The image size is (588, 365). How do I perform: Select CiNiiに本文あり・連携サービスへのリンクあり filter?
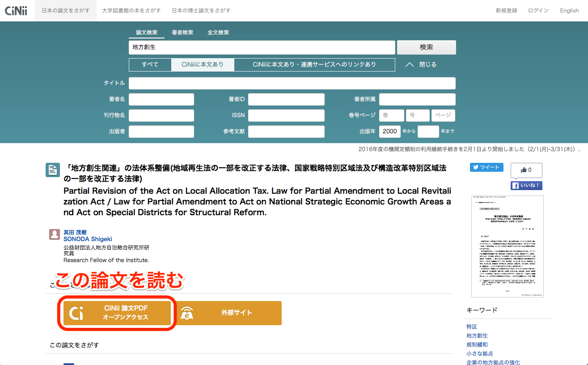314,64
